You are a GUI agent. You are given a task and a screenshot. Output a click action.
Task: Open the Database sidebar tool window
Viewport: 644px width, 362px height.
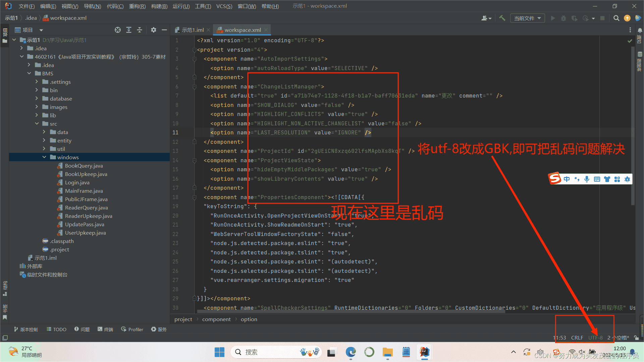point(640,61)
